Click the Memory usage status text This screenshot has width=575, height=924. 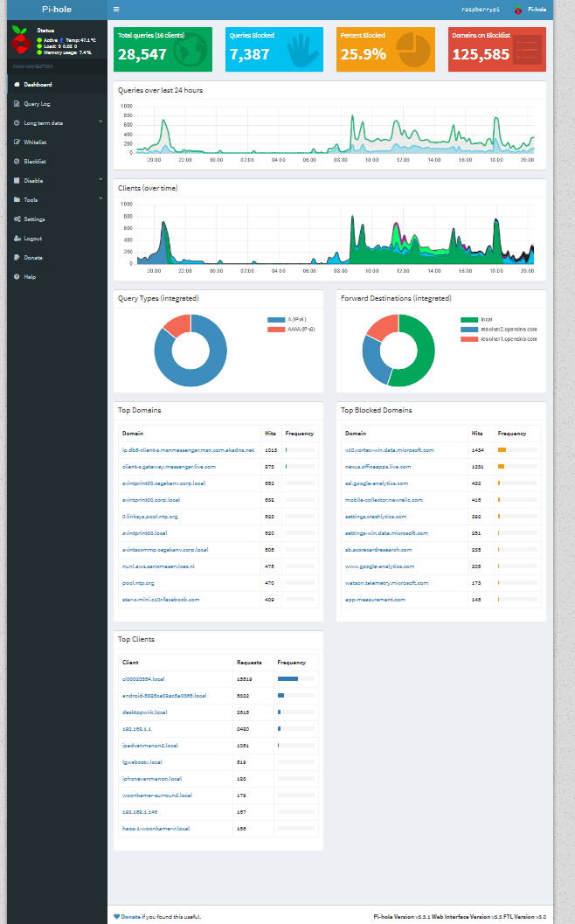[67, 52]
